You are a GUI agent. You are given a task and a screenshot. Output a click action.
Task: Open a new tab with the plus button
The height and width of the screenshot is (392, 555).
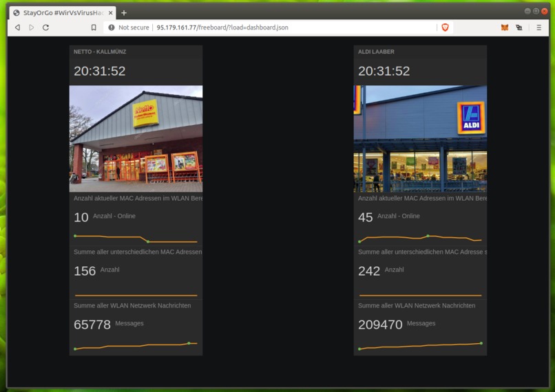pyautogui.click(x=124, y=13)
